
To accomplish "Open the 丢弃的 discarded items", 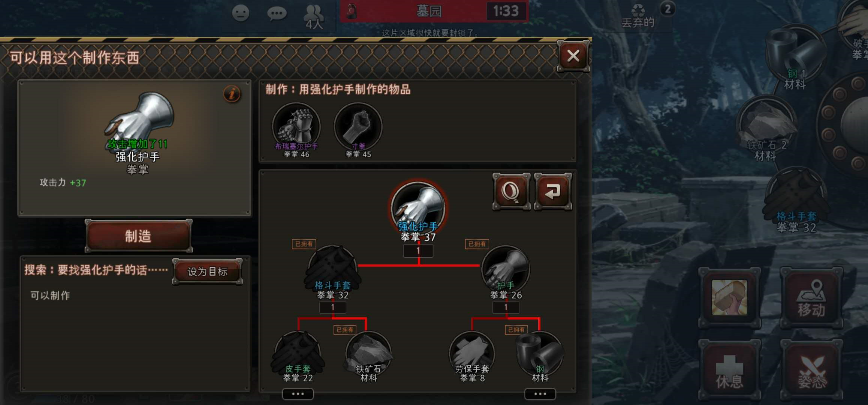I will 638,16.
